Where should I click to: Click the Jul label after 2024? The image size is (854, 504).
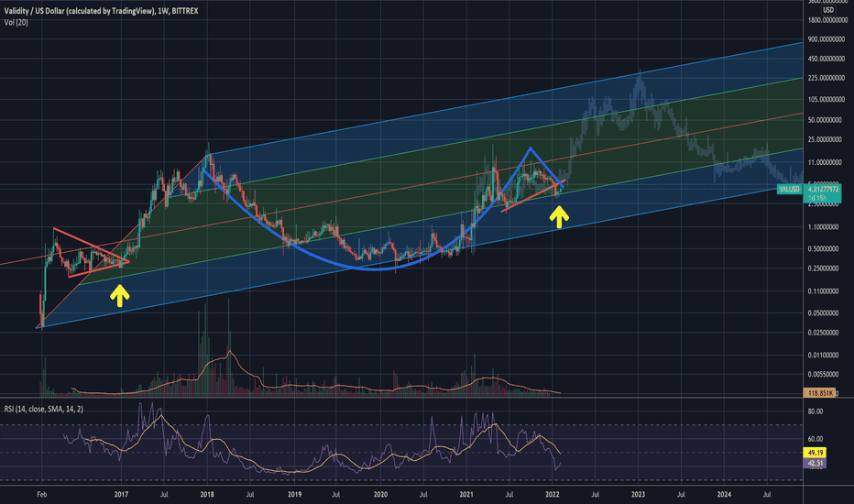tap(767, 495)
